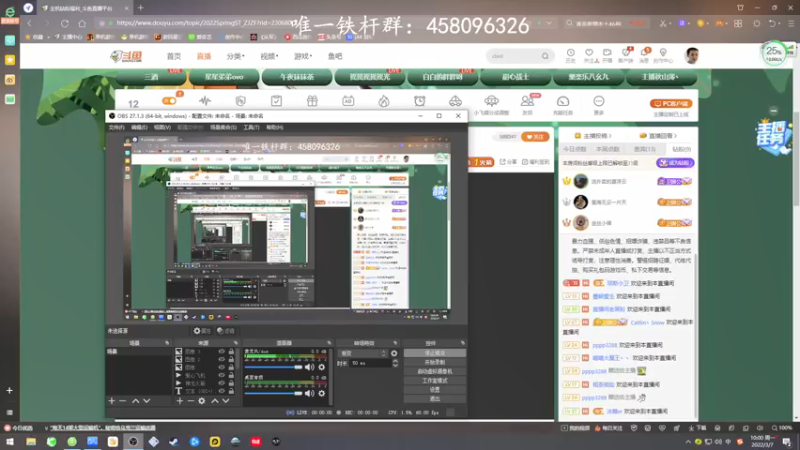Click the shield icon in Douyu streamer toolbar
This screenshot has height=450, width=800.
coord(240,101)
